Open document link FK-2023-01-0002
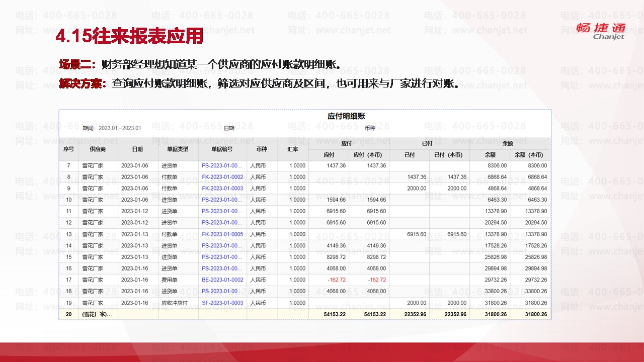 222,177
